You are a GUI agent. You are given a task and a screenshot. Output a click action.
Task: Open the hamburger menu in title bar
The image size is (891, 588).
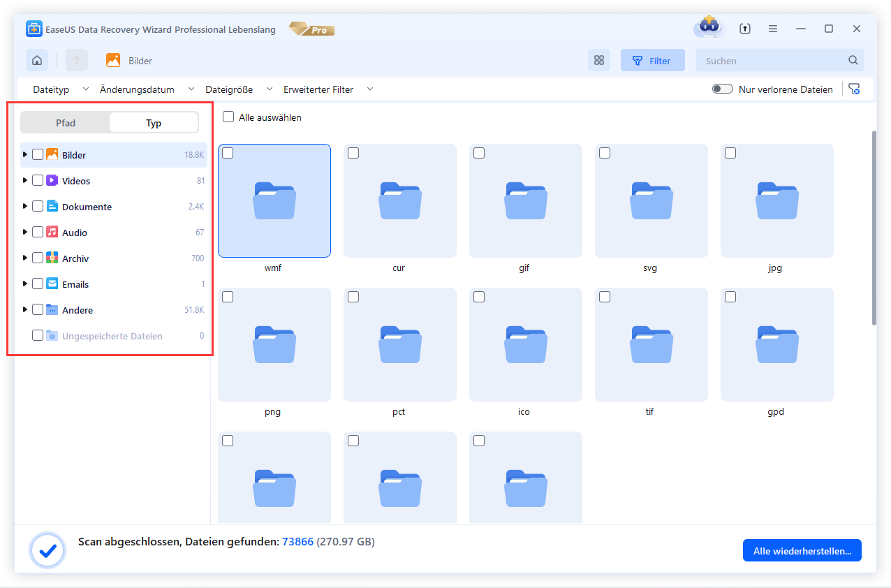[773, 29]
